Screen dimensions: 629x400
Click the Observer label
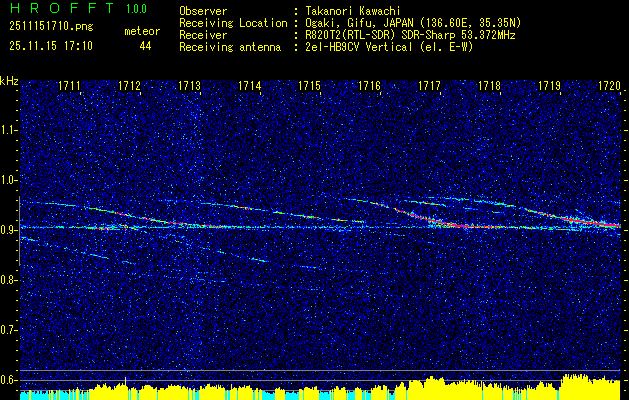pyautogui.click(x=203, y=11)
